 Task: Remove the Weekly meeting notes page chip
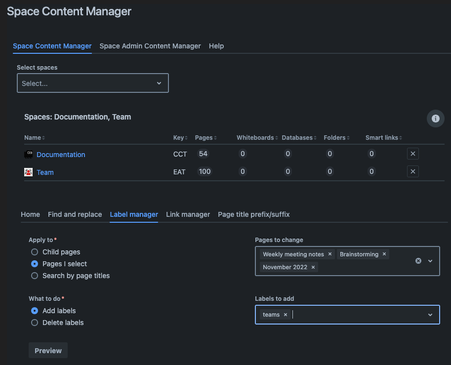coord(330,254)
